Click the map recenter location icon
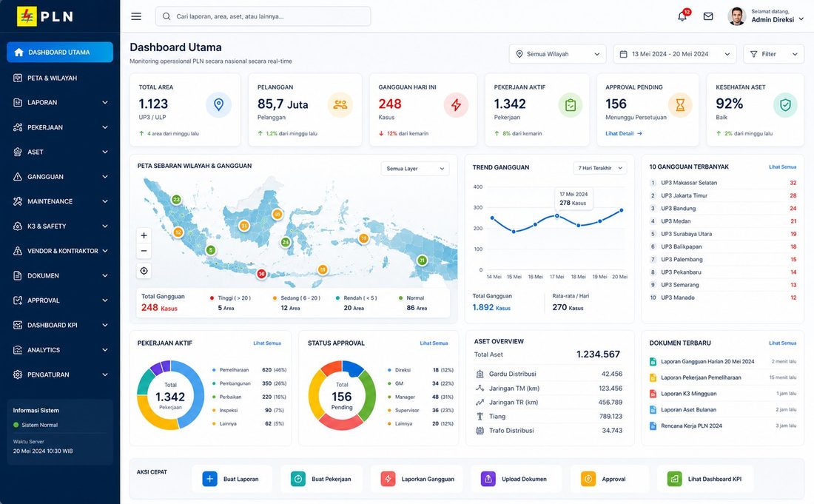This screenshot has height=504, width=814. coord(144,270)
